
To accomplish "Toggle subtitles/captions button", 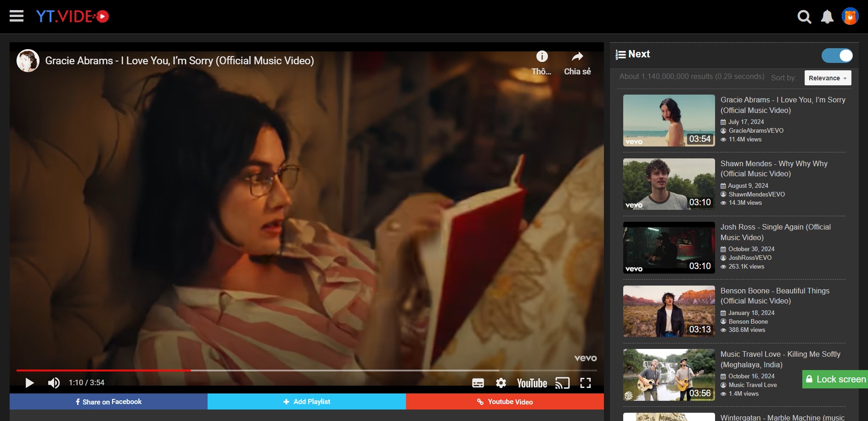I will tap(478, 383).
